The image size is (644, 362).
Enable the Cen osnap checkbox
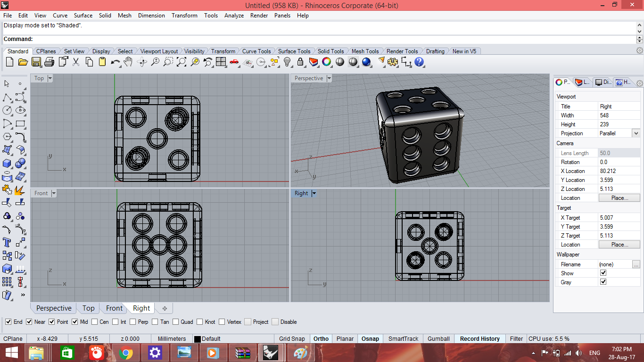tap(95, 322)
